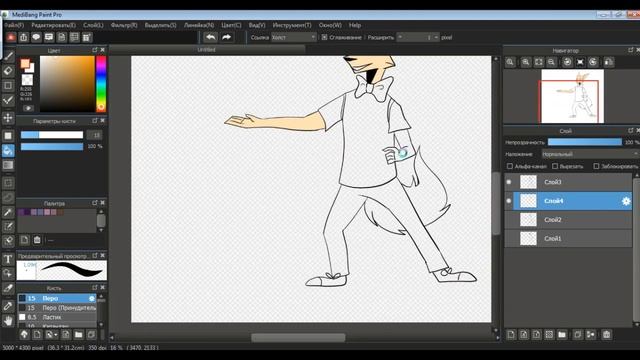Select the Magic Wand tool
This screenshot has height=360, width=640.
[x=8, y=212]
